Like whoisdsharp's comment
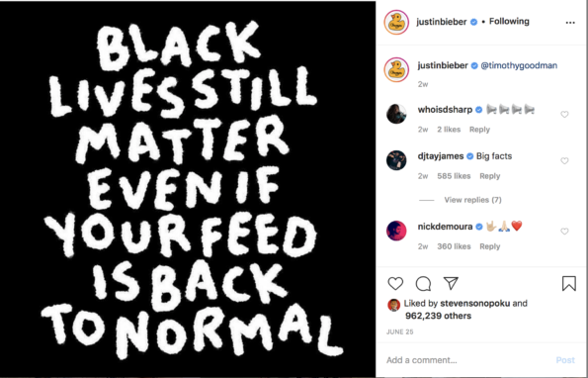 pos(564,115)
